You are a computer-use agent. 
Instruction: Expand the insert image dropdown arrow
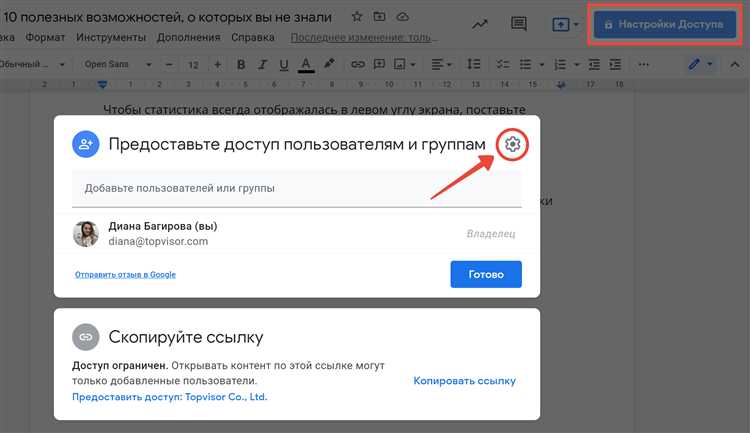pos(413,64)
